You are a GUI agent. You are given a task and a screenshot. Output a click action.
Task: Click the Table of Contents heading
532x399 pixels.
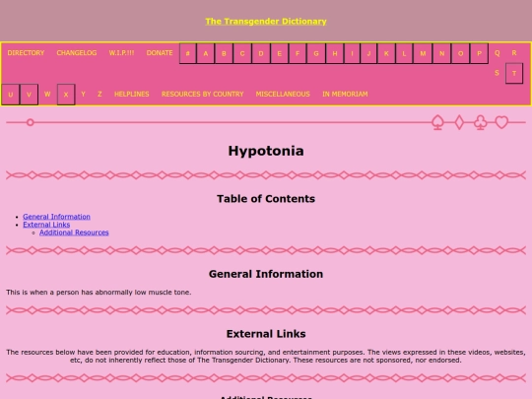(266, 199)
